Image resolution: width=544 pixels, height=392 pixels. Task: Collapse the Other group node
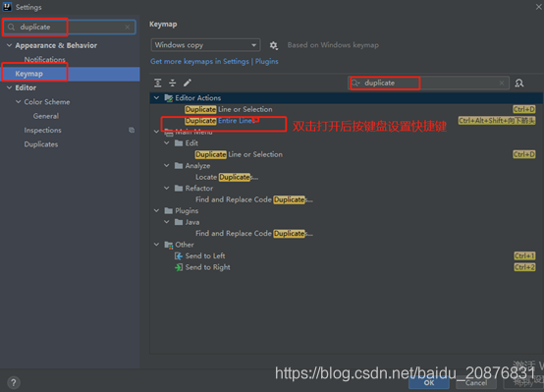156,245
